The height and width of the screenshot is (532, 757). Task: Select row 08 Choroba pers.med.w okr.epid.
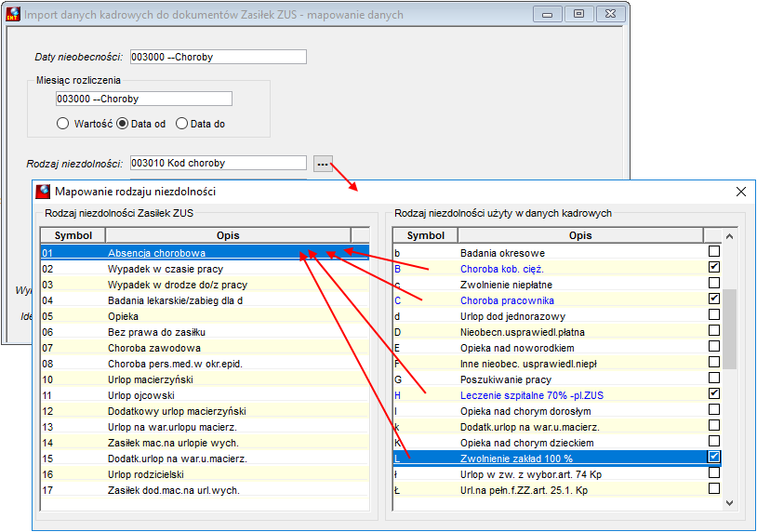205,364
